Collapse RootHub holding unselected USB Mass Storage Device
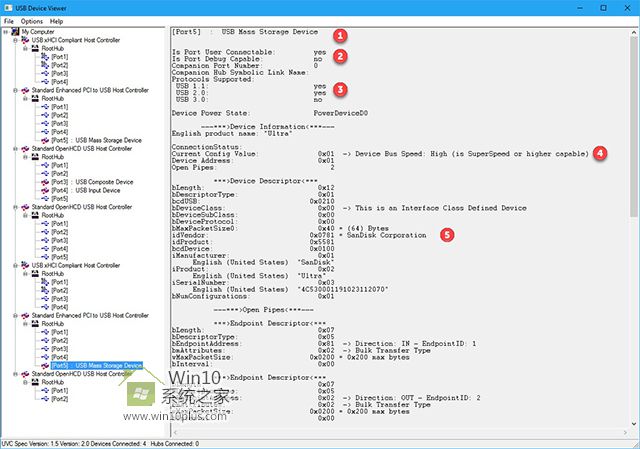This screenshot has height=449, width=640. (x=25, y=98)
